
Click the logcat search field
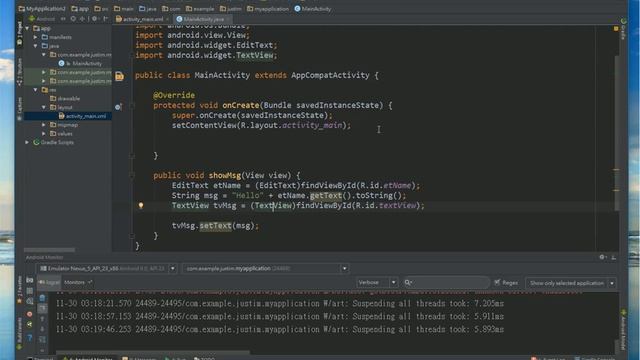[x=446, y=282]
